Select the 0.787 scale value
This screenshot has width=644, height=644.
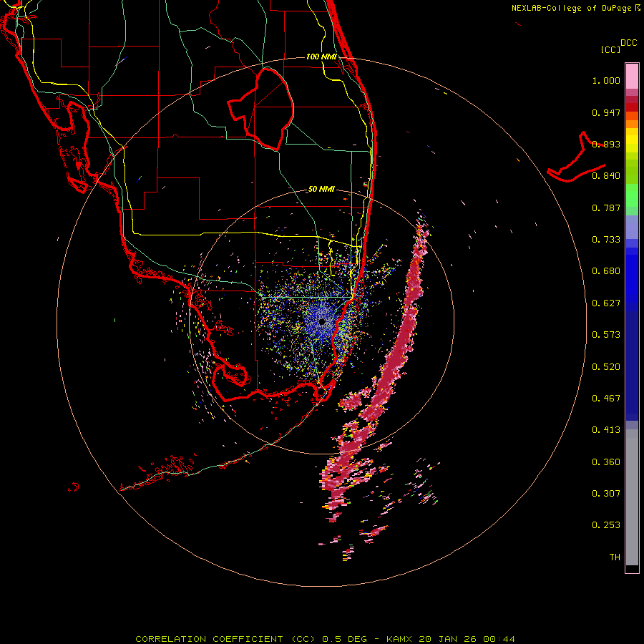coord(606,208)
